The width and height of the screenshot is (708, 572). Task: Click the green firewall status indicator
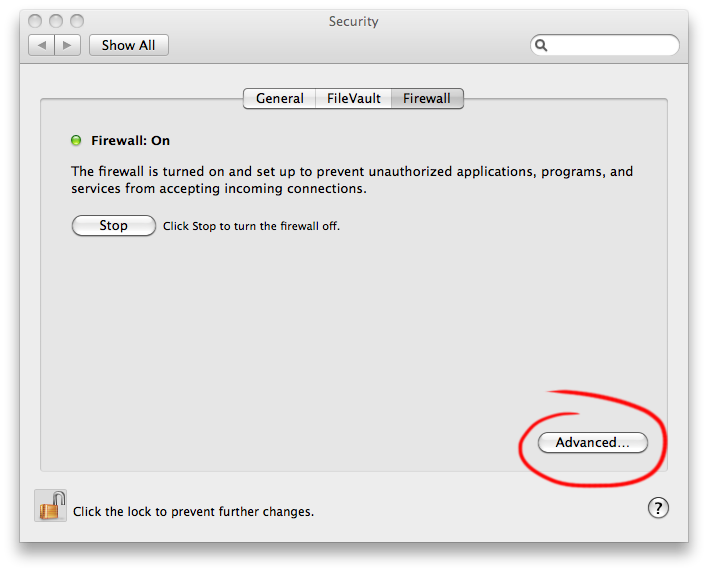coord(76,141)
